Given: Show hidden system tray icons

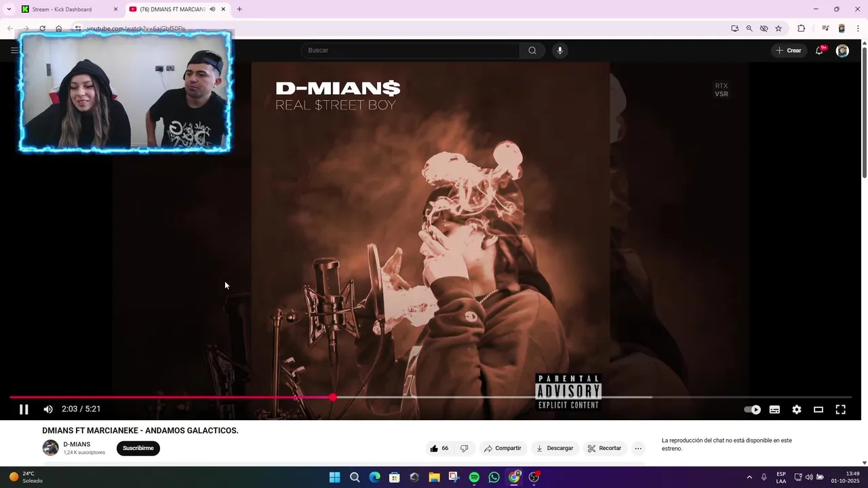Looking at the screenshot, I should (749, 477).
